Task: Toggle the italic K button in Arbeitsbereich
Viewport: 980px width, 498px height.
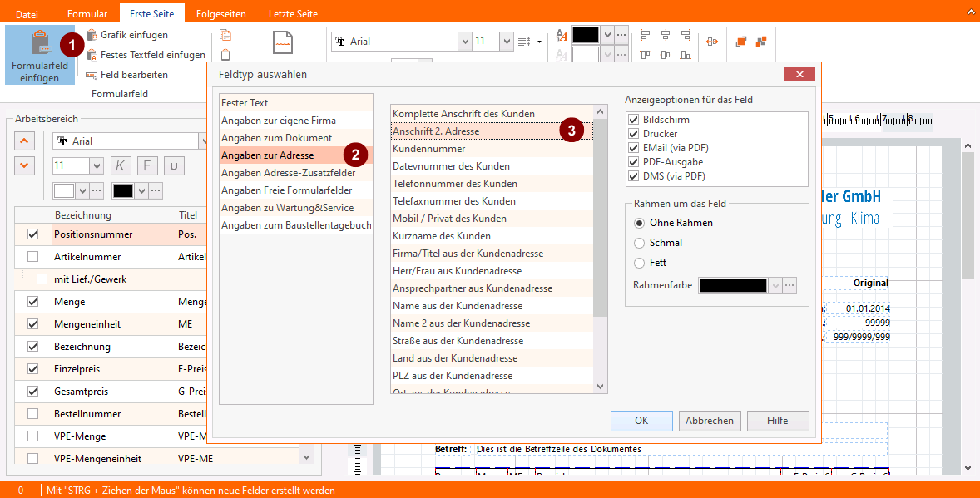Action: click(x=121, y=165)
